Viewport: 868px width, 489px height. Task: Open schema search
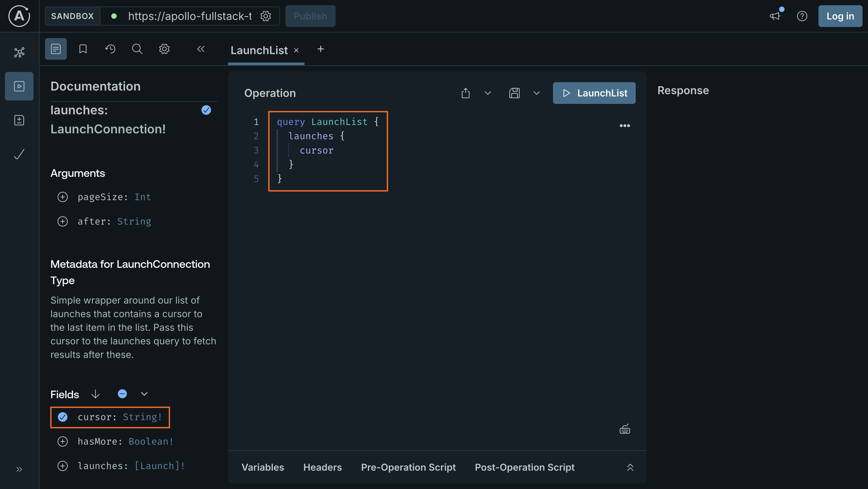click(x=137, y=49)
